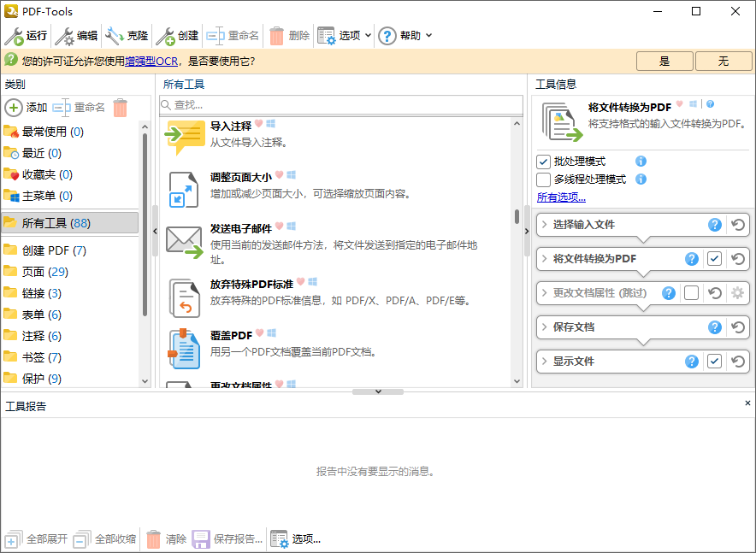Reset the 显示文件 step
This screenshot has height=553, width=756.
click(738, 362)
